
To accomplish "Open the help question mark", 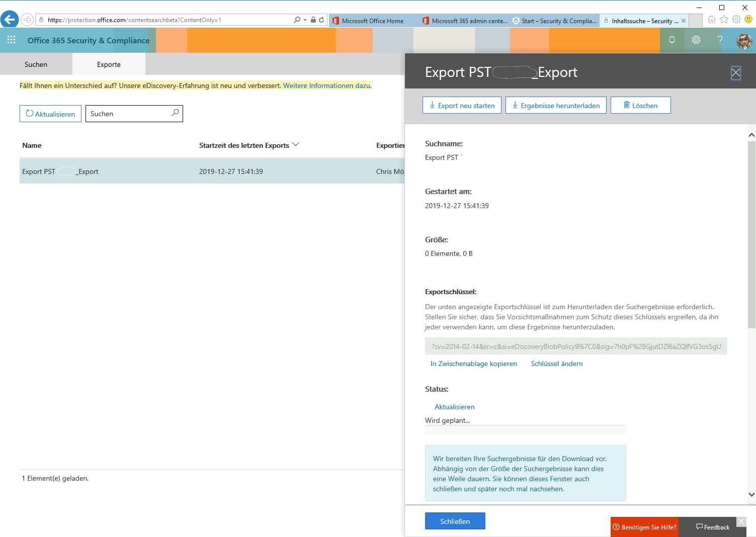I will (720, 40).
